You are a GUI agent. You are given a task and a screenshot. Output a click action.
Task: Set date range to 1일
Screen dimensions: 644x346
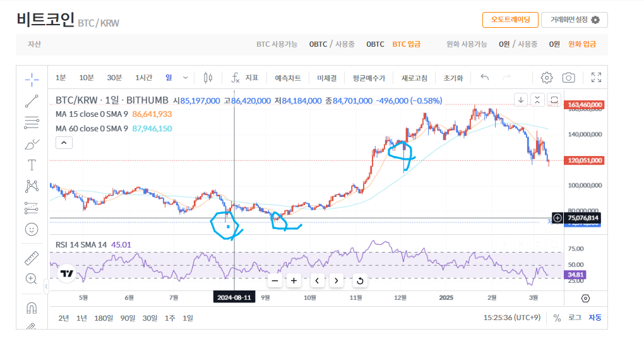[188, 318]
